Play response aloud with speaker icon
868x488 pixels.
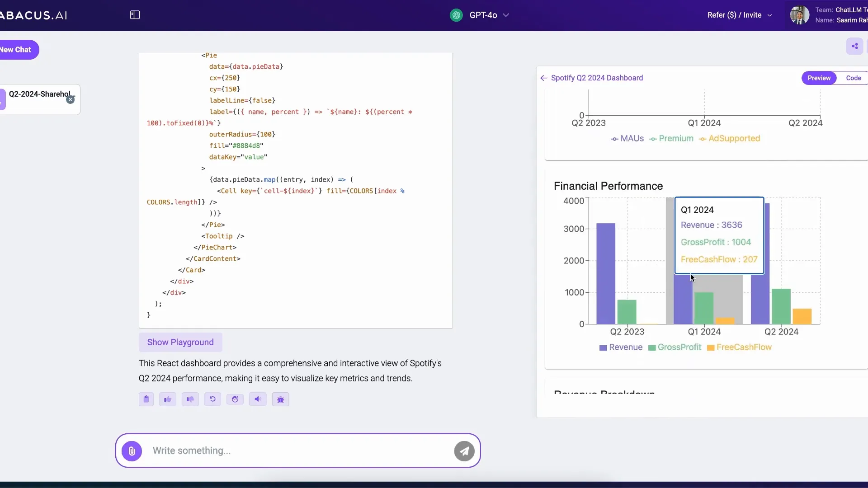tap(258, 399)
